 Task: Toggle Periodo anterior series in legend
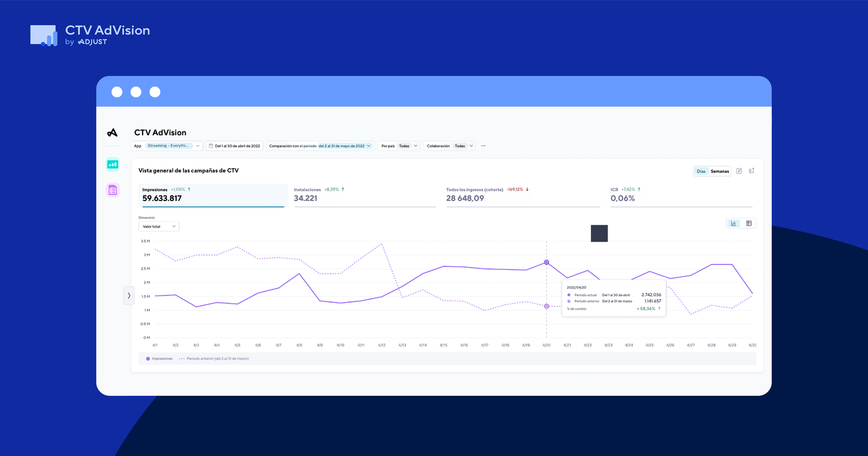point(214,359)
